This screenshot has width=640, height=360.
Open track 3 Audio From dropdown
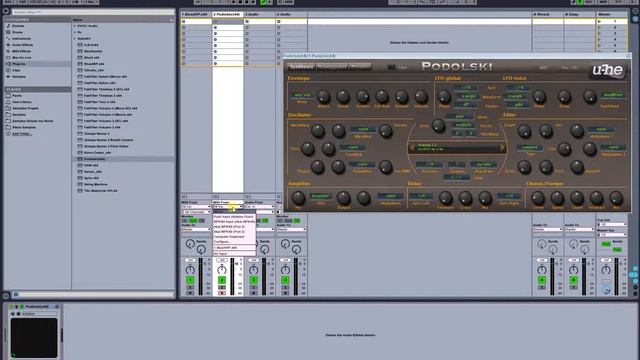(259, 207)
